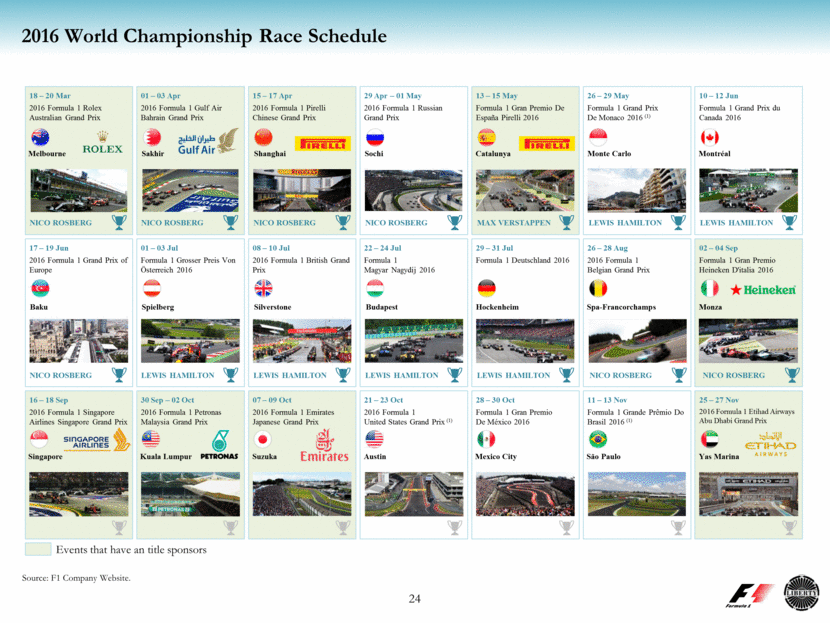Click the trophy icon beside Max Verstappen
The width and height of the screenshot is (830, 623).
pyautogui.click(x=566, y=222)
